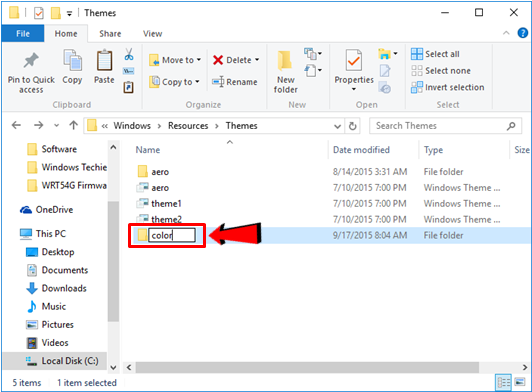Click Invert selection
Screen dimensions: 532x392
(448, 87)
